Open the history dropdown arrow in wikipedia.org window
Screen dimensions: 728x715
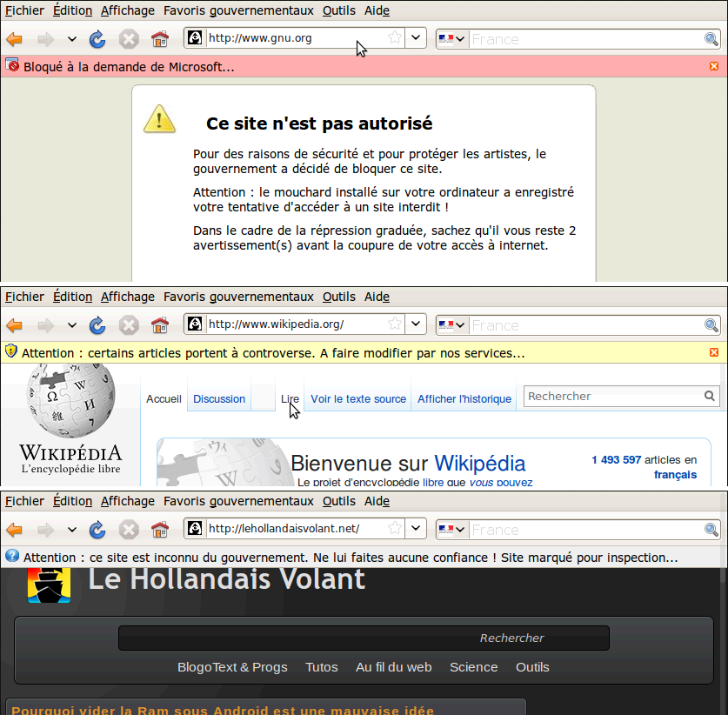click(x=72, y=325)
